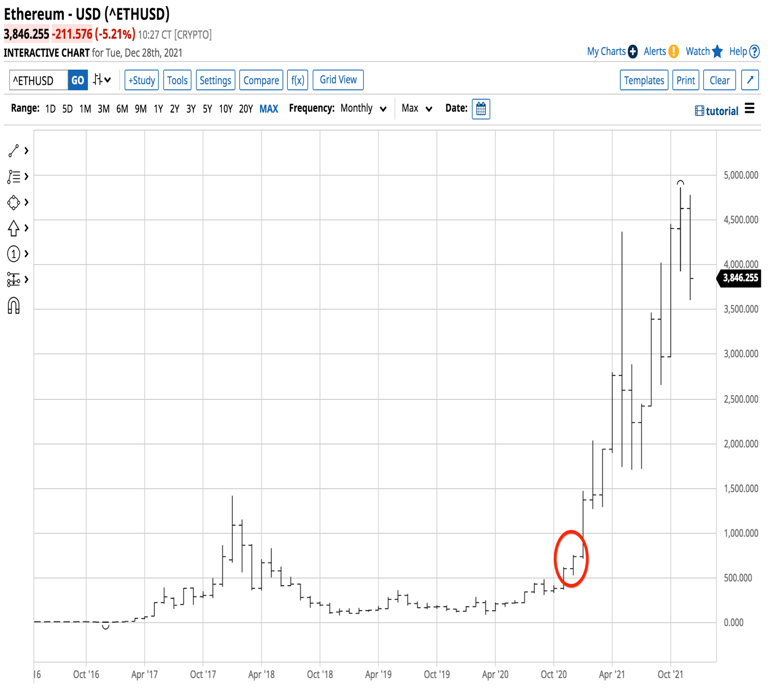
Task: Click the Help question mark icon
Action: tap(754, 52)
